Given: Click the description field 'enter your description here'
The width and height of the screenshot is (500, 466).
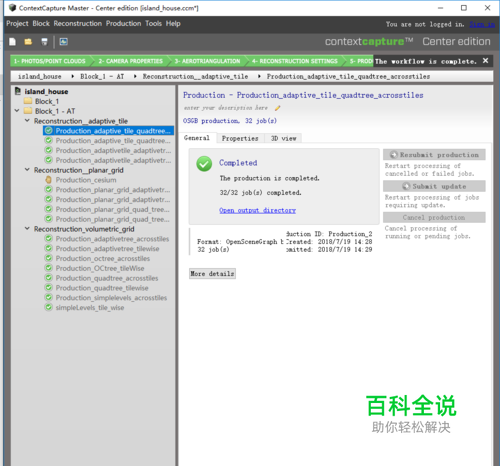Looking at the screenshot, I should (226, 108).
